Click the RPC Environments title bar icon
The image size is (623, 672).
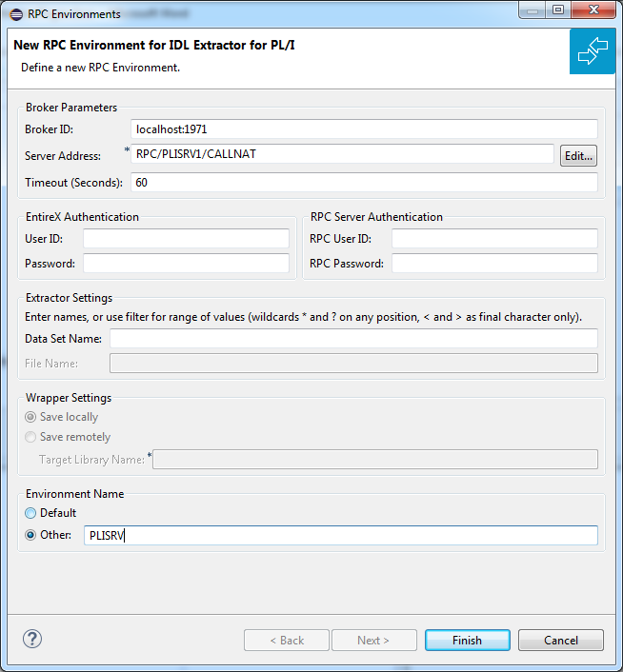tap(16, 14)
